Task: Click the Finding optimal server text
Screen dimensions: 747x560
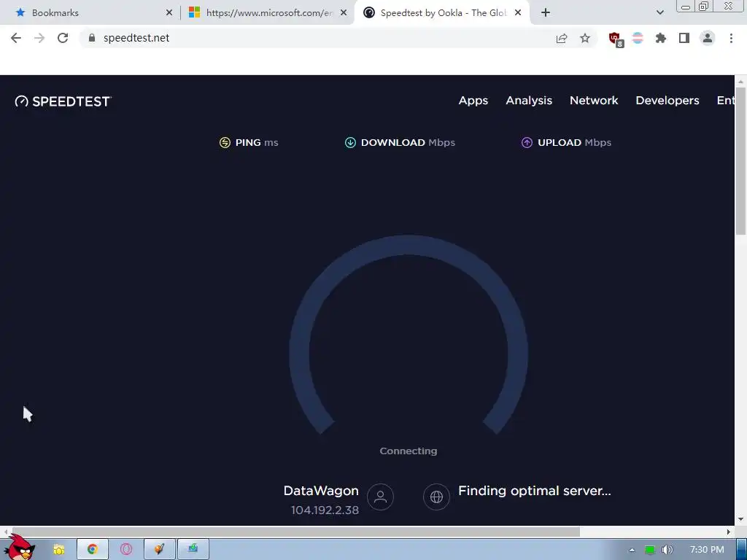Action: coord(535,491)
